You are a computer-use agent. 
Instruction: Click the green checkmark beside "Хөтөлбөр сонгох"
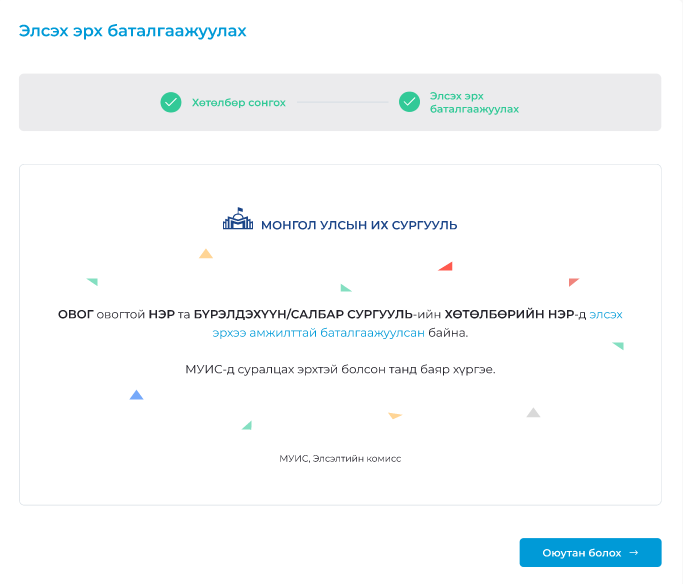coord(171,102)
